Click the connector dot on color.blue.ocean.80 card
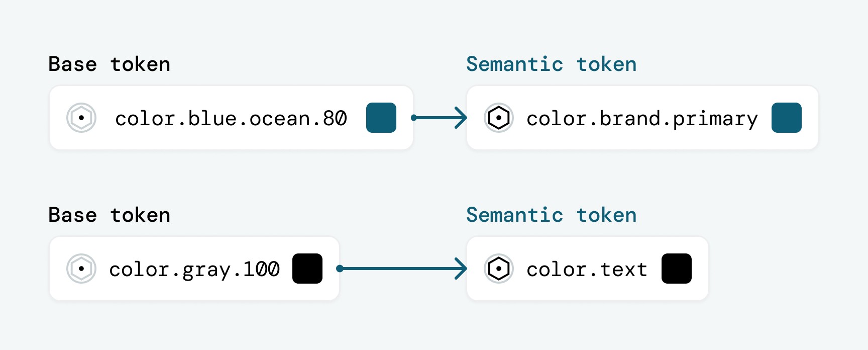868x350 pixels. point(414,118)
